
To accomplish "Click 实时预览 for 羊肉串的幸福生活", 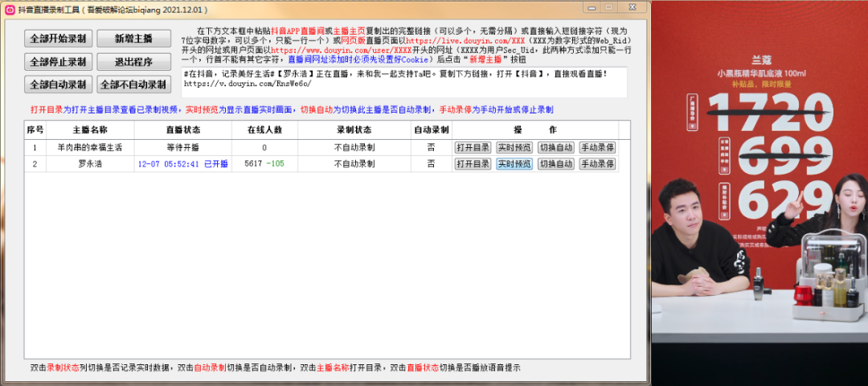I will (x=514, y=148).
